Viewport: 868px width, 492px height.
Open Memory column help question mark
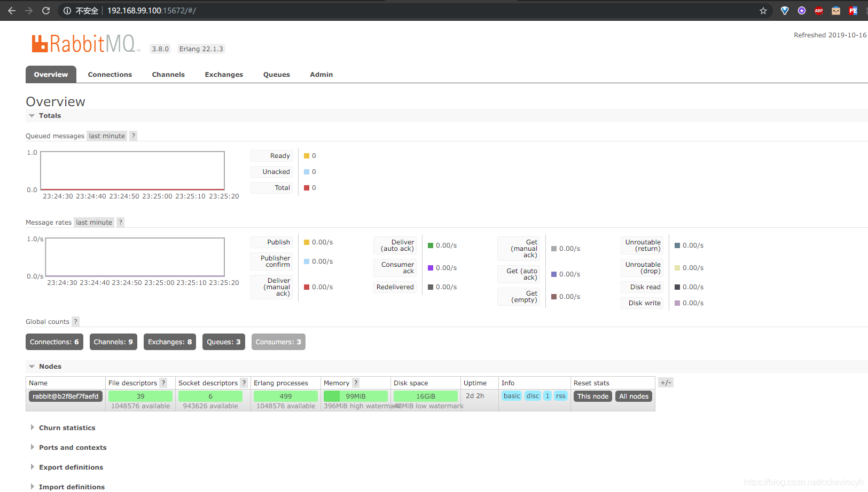[x=356, y=383]
